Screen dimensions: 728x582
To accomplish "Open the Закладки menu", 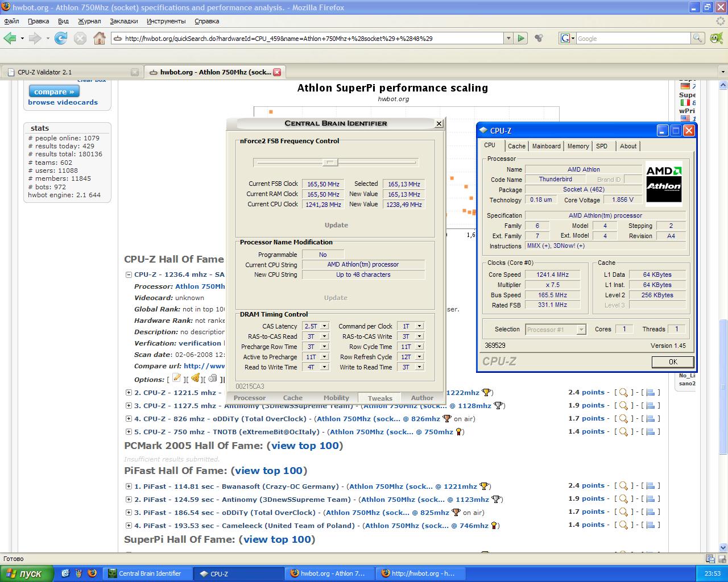I will [123, 21].
